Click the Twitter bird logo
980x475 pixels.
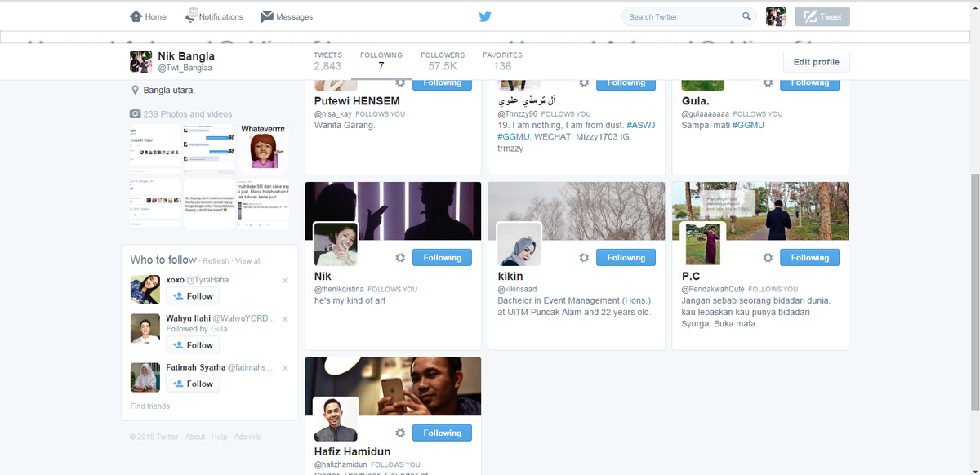[485, 16]
